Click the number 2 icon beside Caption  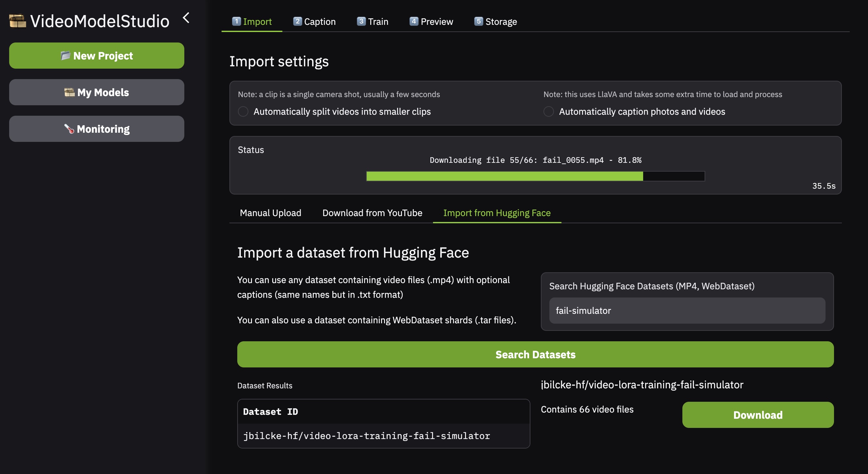tap(297, 21)
